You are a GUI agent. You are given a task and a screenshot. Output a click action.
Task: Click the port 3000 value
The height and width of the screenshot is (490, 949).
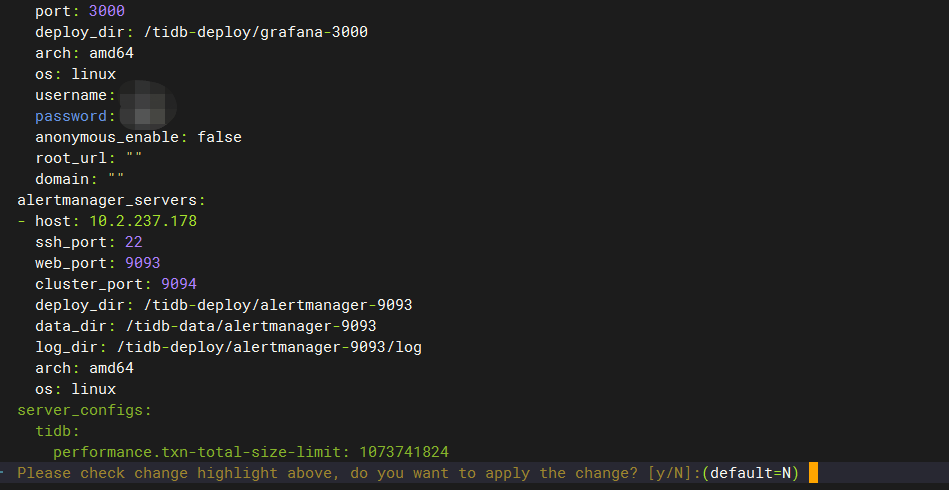pos(107,11)
